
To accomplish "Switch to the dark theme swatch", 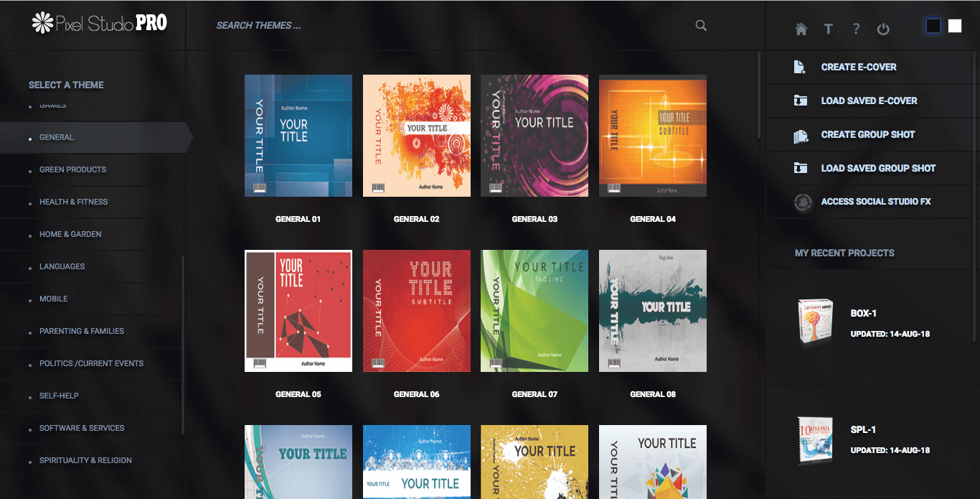I will [933, 26].
